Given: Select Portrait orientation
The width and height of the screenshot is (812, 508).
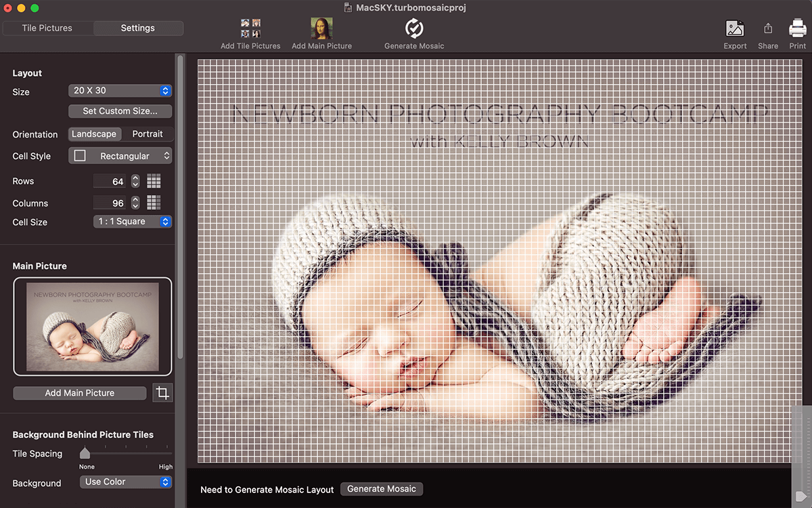Looking at the screenshot, I should pos(148,134).
